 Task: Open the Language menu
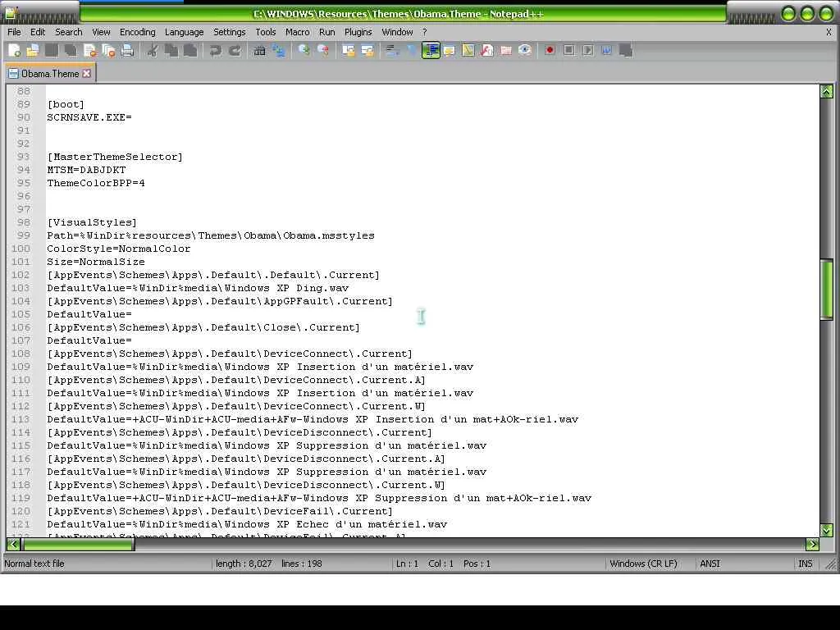pyautogui.click(x=184, y=32)
